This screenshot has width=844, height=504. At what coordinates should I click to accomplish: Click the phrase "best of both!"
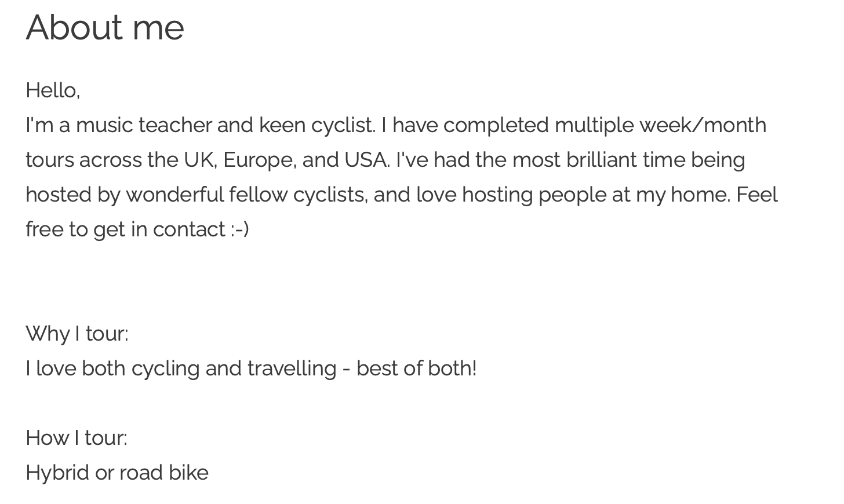pos(416,368)
